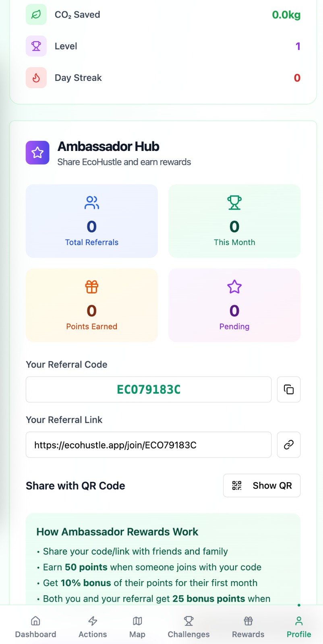Copy the referral code with the copy icon
The image size is (323, 644).
pos(289,389)
